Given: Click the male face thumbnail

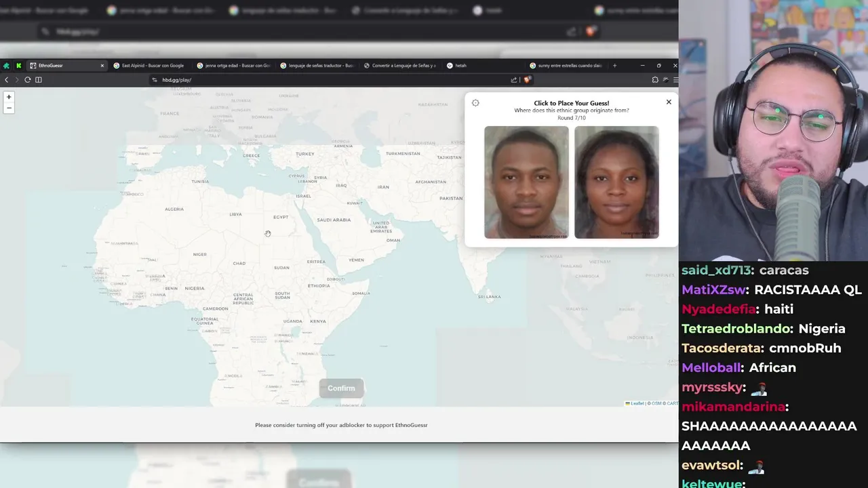Looking at the screenshot, I should (x=526, y=182).
